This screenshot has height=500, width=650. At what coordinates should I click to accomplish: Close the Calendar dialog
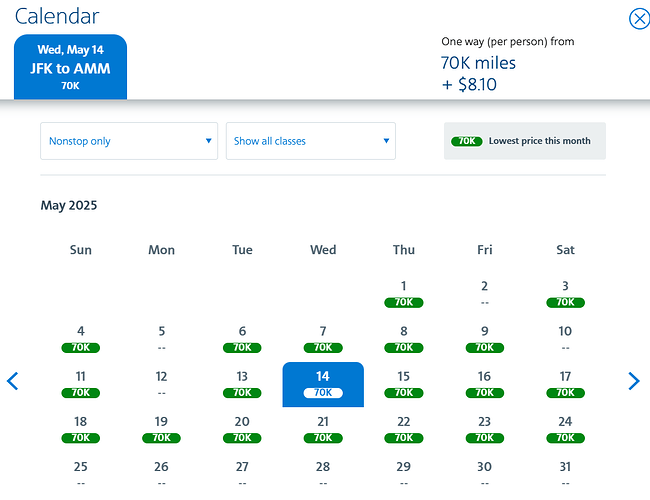(639, 19)
